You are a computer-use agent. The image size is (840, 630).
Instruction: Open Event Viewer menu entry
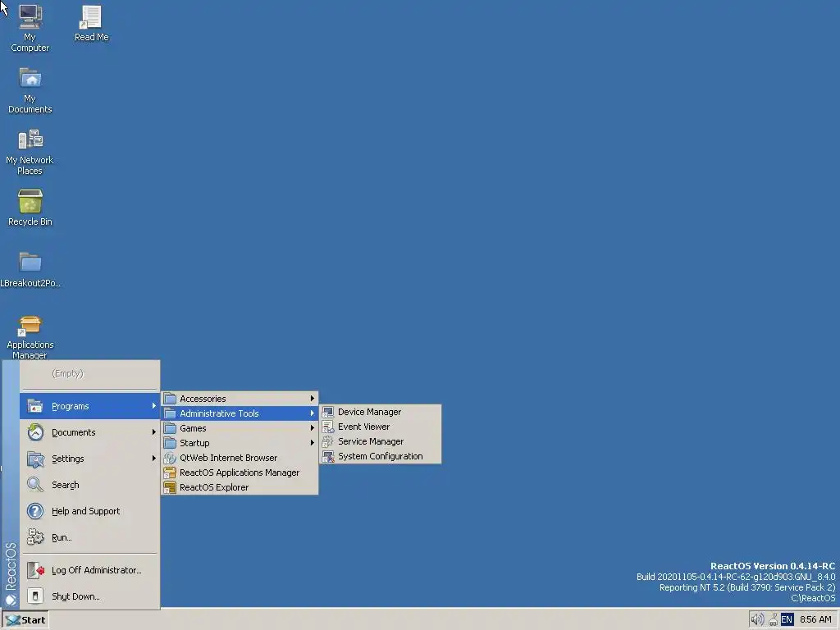[x=381, y=427]
